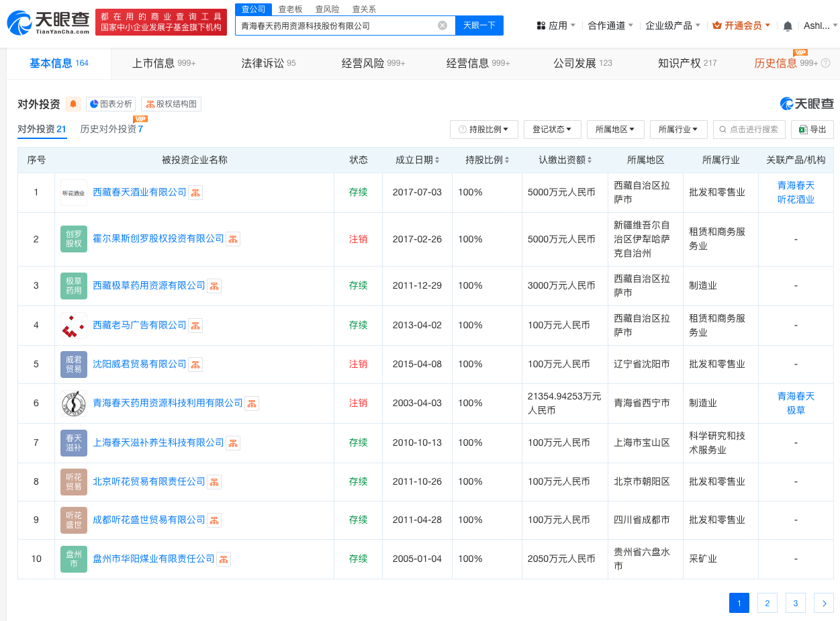Switch to the 查老板 search tab
Viewport: 840px width, 621px height.
coord(291,9)
